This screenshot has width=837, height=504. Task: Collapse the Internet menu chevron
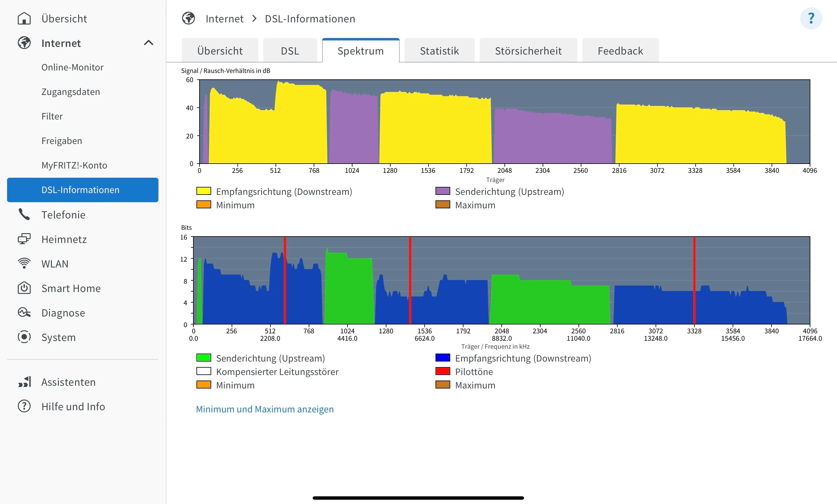(148, 43)
